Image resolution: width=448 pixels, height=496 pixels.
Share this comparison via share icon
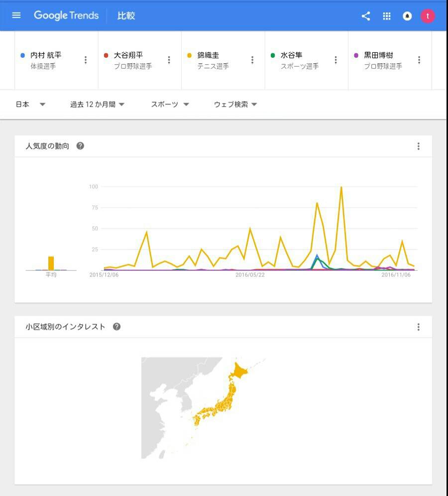click(366, 16)
